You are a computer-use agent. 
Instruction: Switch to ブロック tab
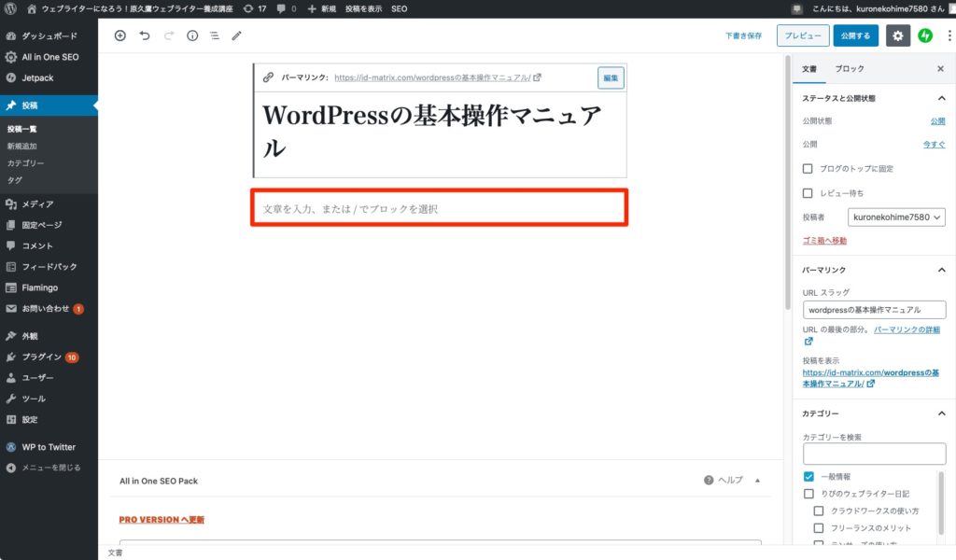pos(850,69)
